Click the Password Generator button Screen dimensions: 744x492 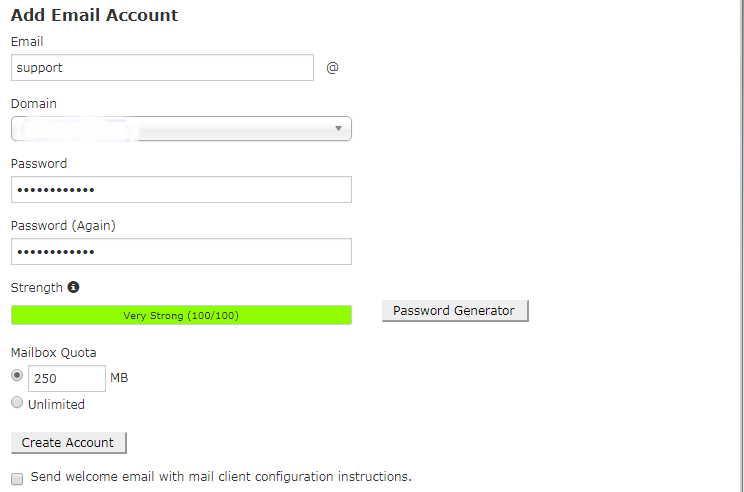point(455,311)
